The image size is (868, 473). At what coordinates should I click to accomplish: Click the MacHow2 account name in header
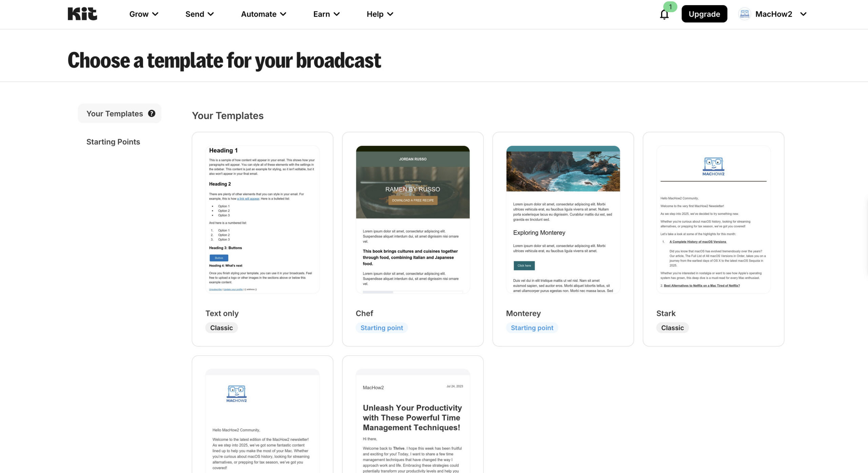pyautogui.click(x=774, y=14)
